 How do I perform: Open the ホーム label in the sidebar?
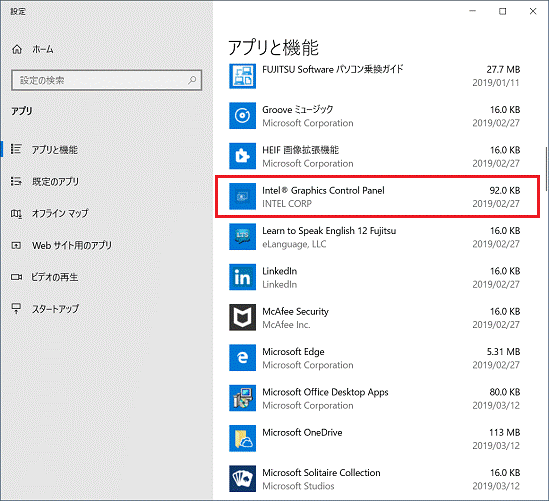[x=43, y=49]
